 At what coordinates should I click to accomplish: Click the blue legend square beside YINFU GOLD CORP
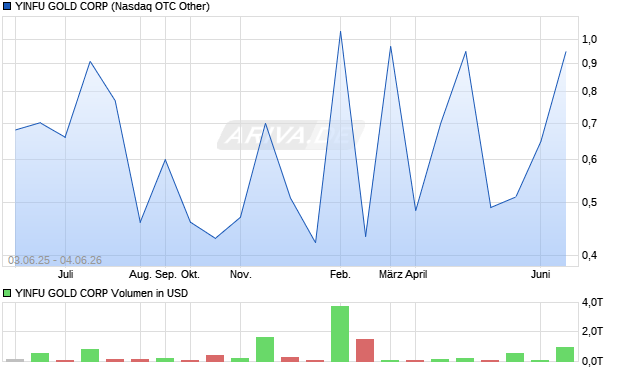click(7, 6)
